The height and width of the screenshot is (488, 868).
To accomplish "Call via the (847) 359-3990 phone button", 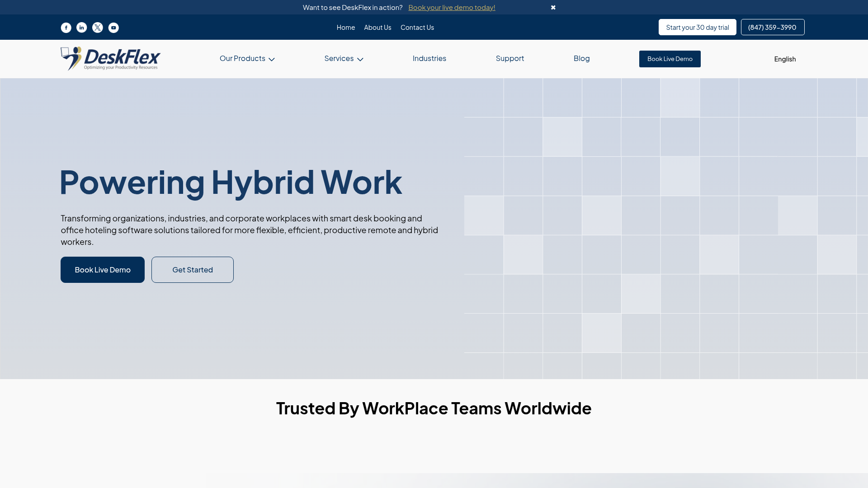I will tap(772, 27).
